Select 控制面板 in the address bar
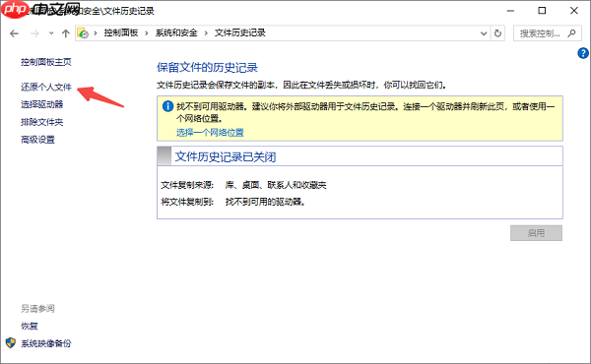The image size is (591, 364). (121, 33)
